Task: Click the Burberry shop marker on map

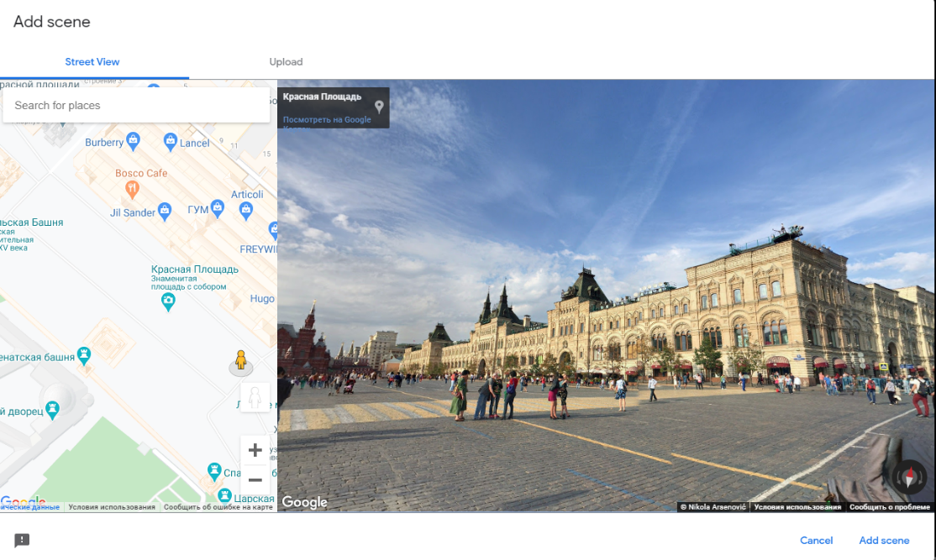Action: pos(133,140)
